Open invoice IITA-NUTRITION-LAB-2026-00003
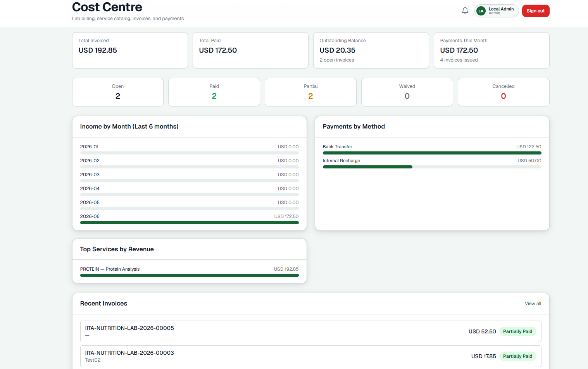 click(311, 356)
